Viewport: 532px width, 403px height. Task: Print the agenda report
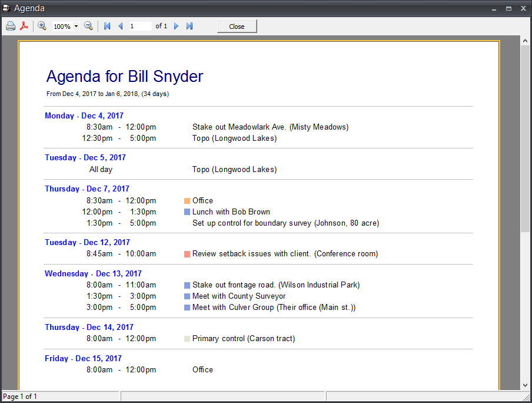(x=11, y=26)
